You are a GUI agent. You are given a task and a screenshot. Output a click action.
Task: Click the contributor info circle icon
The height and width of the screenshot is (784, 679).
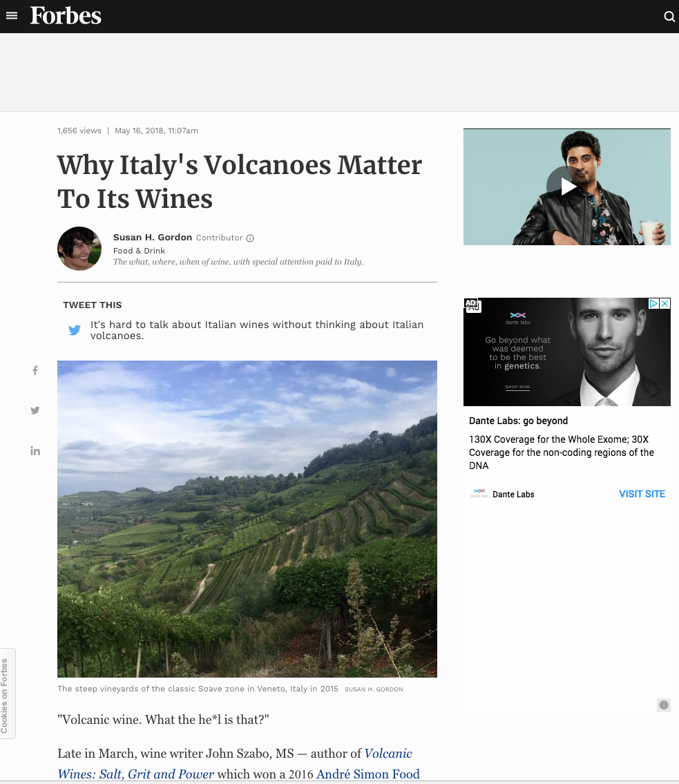click(x=250, y=238)
